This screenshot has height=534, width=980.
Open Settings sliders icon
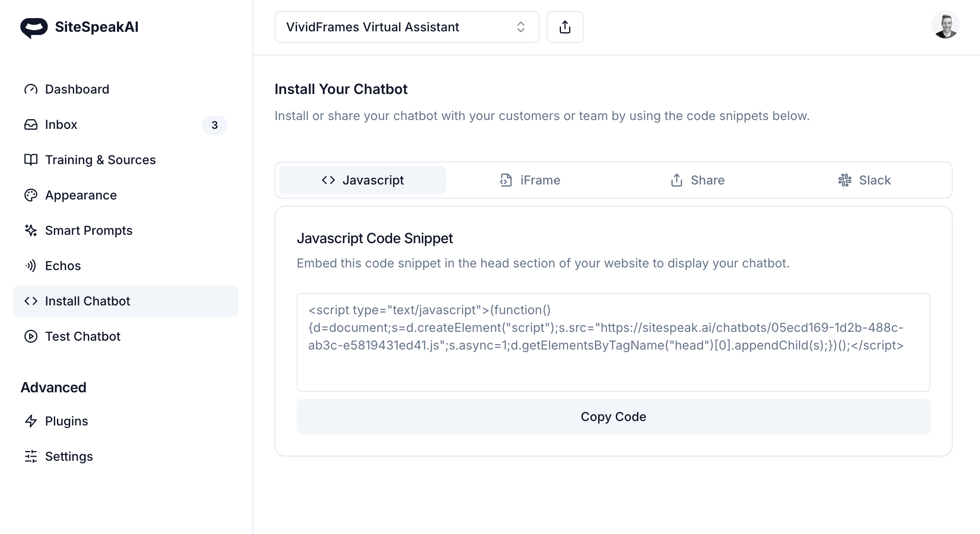tap(31, 456)
